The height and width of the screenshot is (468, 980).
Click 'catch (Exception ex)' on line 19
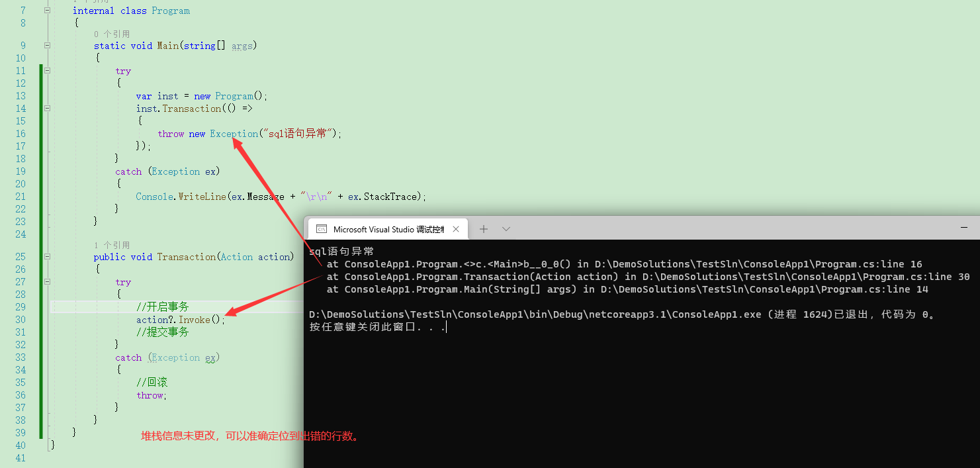point(167,171)
